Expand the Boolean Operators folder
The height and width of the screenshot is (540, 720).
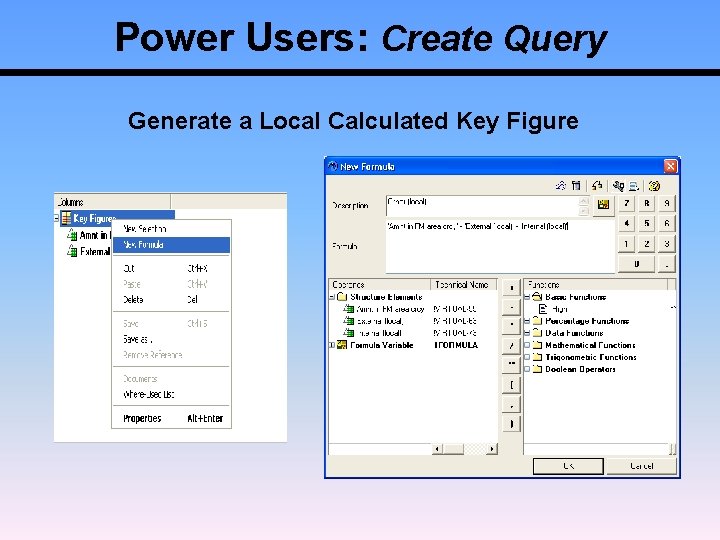[x=527, y=369]
